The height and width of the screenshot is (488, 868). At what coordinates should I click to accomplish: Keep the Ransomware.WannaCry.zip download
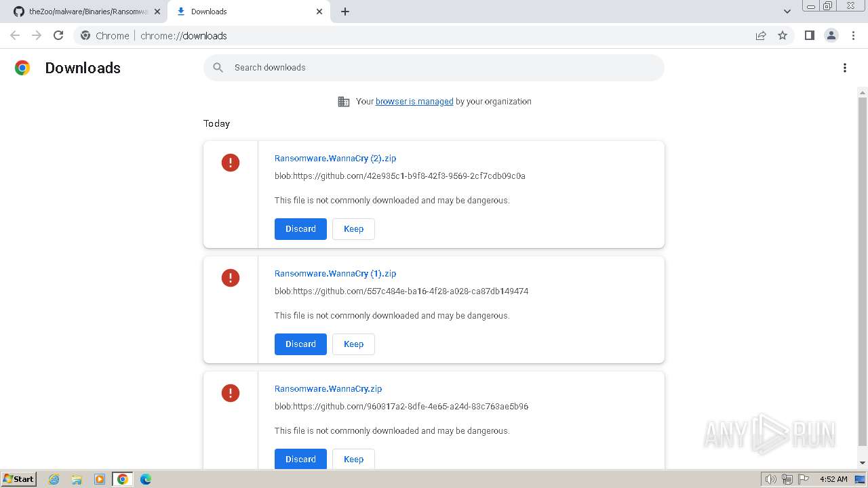click(353, 459)
